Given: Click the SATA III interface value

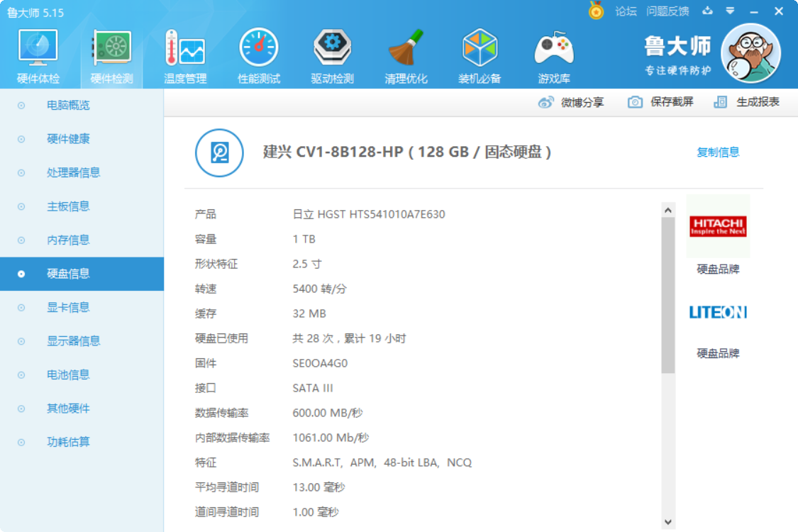Looking at the screenshot, I should tap(313, 389).
